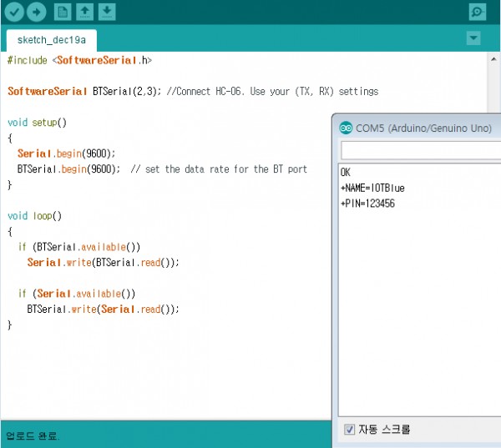The width and height of the screenshot is (501, 448).
Task: Click the Arduino logo in COM5 title bar
Action: [x=346, y=128]
